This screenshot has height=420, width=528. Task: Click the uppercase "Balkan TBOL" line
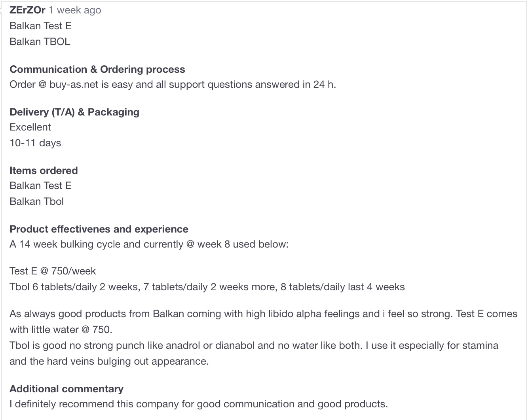pyautogui.click(x=40, y=42)
